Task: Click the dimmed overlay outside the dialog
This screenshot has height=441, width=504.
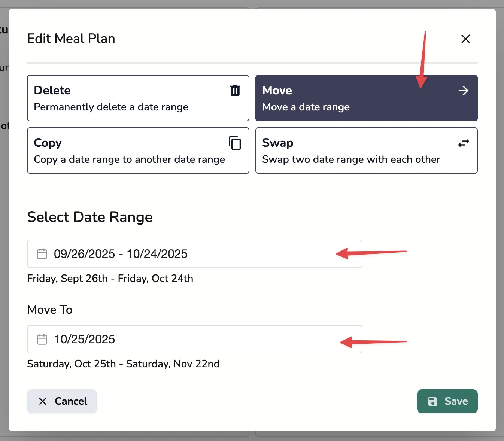Action: [4, 225]
